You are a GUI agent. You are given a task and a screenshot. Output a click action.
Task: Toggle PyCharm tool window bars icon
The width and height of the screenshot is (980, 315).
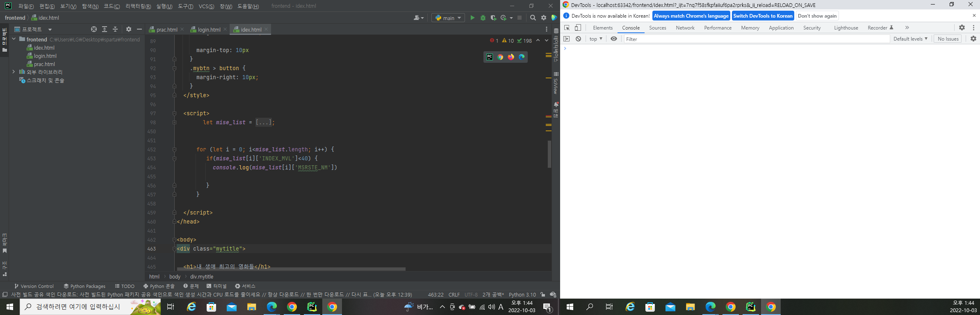[x=5, y=294]
